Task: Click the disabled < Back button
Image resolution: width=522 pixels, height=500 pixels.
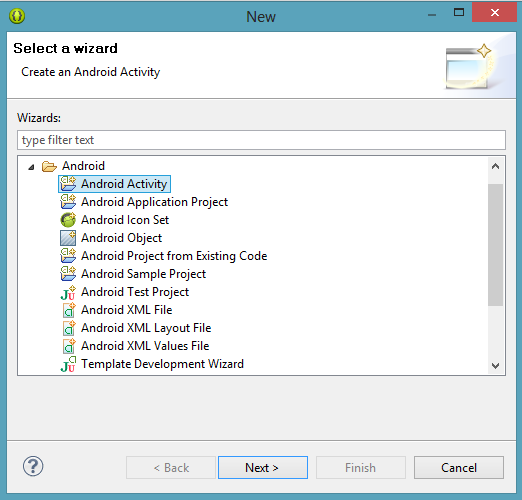Action: [171, 468]
